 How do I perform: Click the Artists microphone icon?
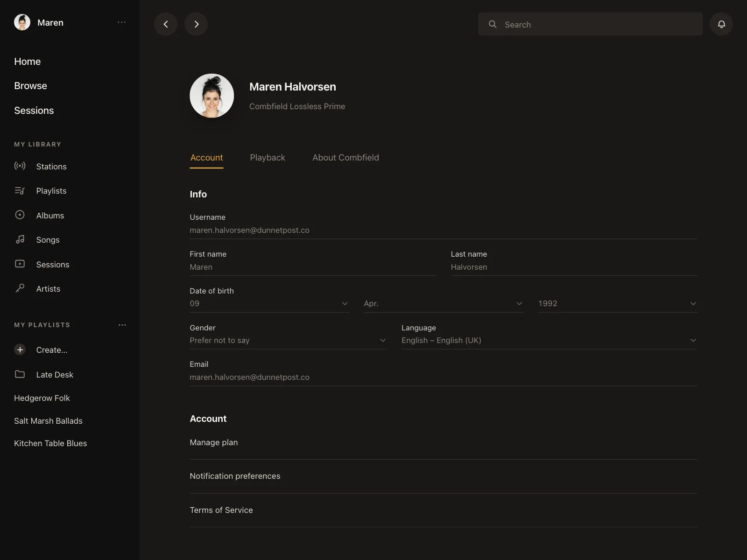(20, 288)
